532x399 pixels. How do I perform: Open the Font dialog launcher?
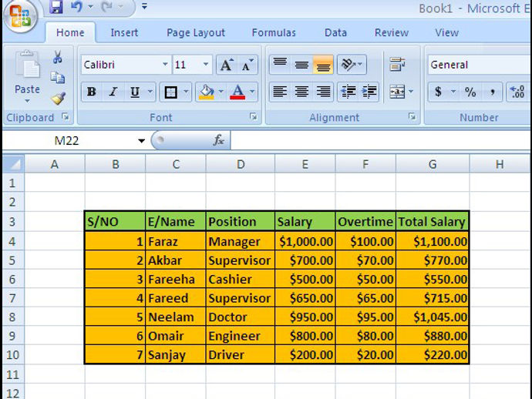253,117
